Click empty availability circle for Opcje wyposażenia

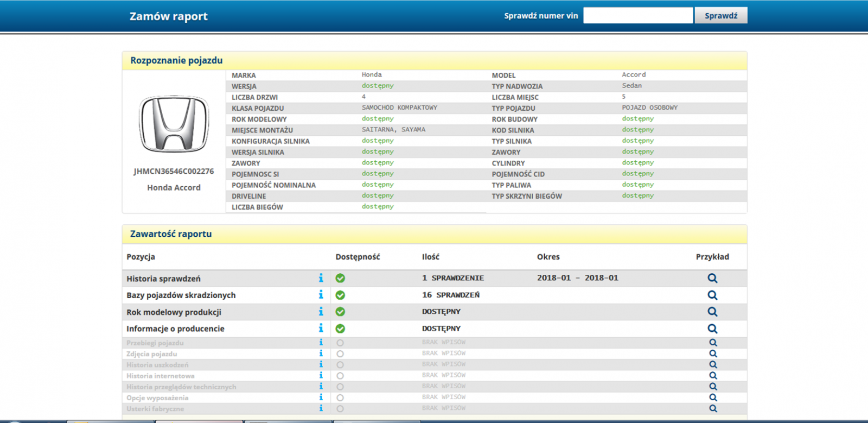click(x=340, y=397)
